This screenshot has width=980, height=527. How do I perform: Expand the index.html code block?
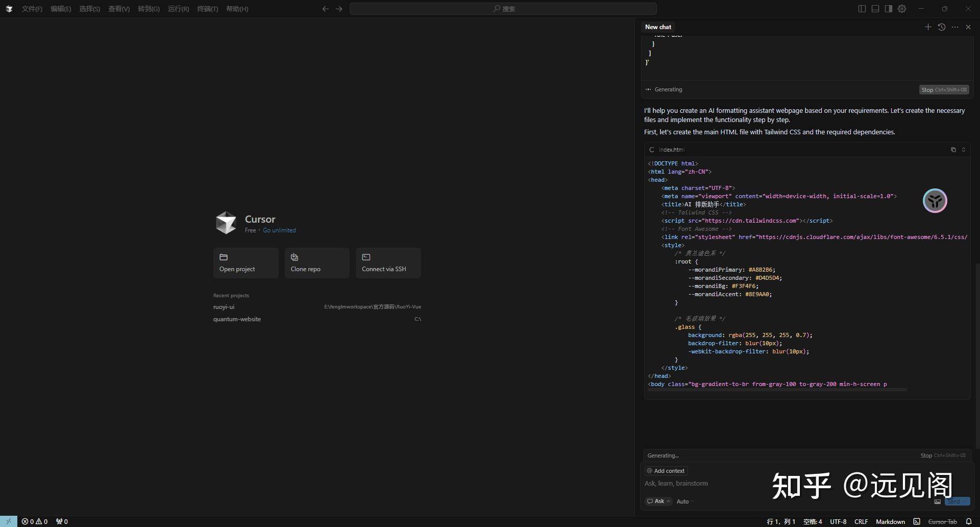(x=964, y=150)
